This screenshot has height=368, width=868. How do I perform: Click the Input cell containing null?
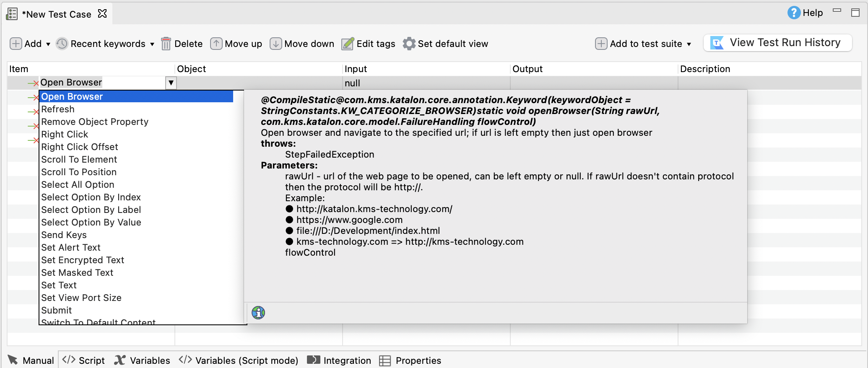point(426,83)
